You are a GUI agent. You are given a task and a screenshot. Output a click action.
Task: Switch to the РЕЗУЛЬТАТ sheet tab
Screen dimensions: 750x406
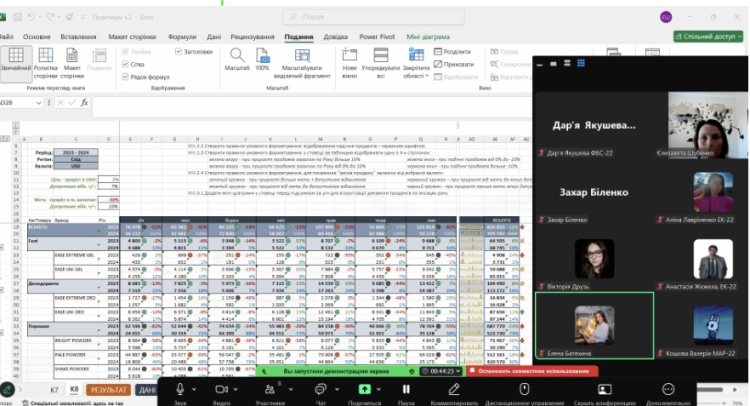coord(107,389)
